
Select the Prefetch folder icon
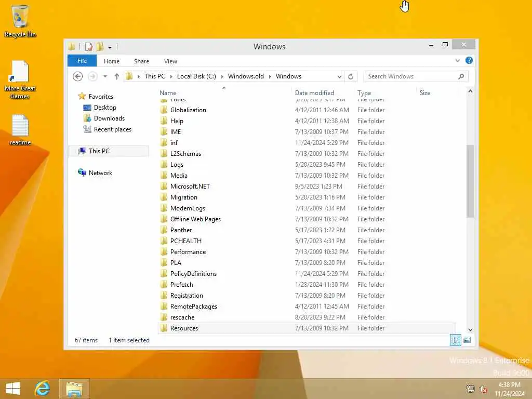click(164, 284)
